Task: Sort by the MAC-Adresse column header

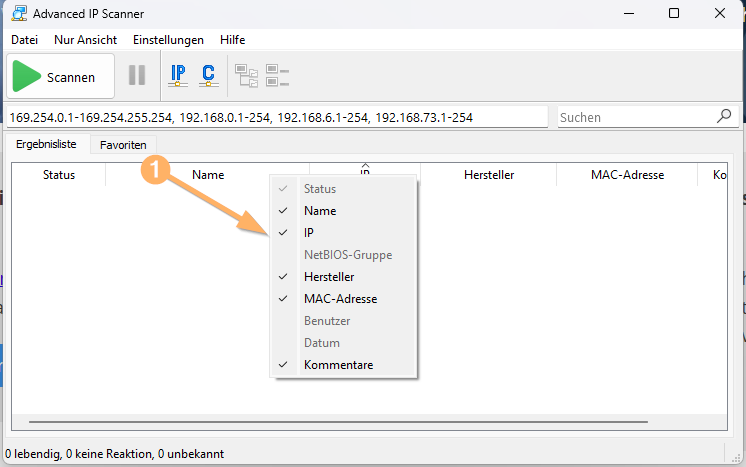Action: click(x=627, y=175)
